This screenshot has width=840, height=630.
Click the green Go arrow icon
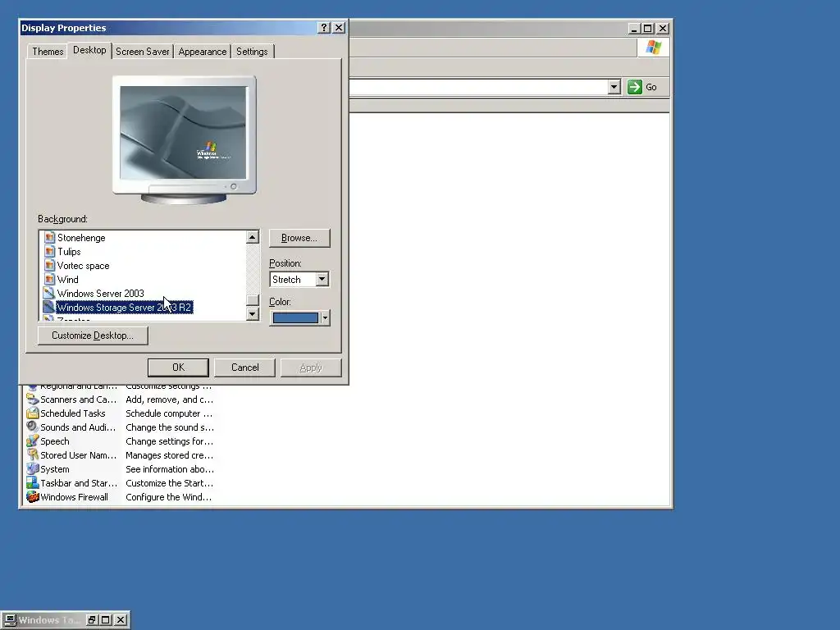pos(635,87)
